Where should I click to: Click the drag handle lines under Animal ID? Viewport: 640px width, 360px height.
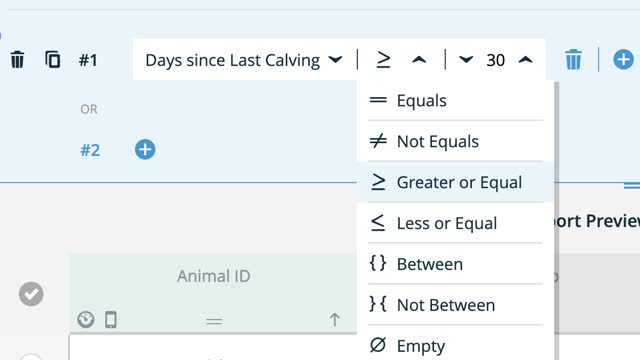tap(214, 322)
